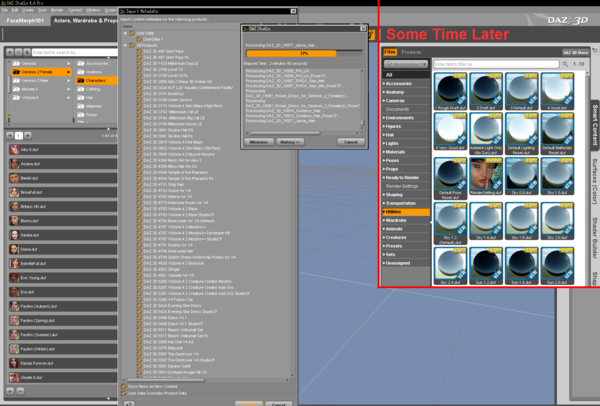Viewport: 600px width, 406px height.
Task: Expand the Genesis 2 Female folder arrow
Action: [x=69, y=72]
